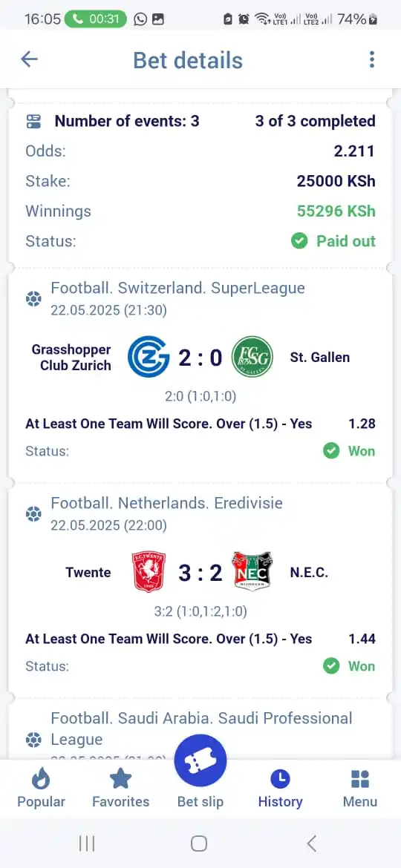The image size is (401, 868).
Task: Tap the Android home navigation button
Action: pos(199,844)
